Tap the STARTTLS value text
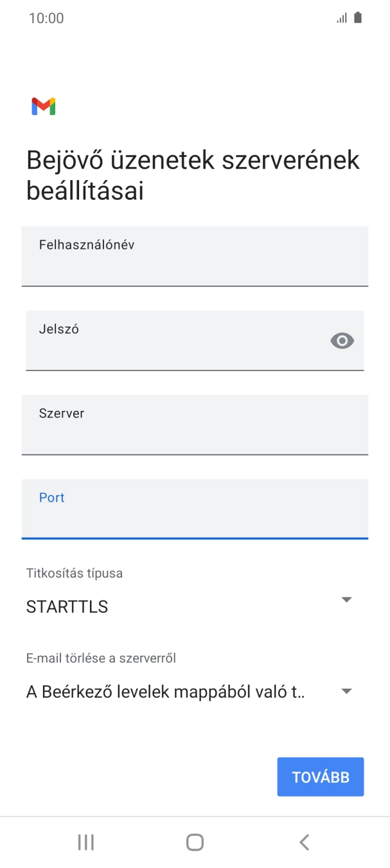Screen dimensions: 390x868 (x=66, y=606)
